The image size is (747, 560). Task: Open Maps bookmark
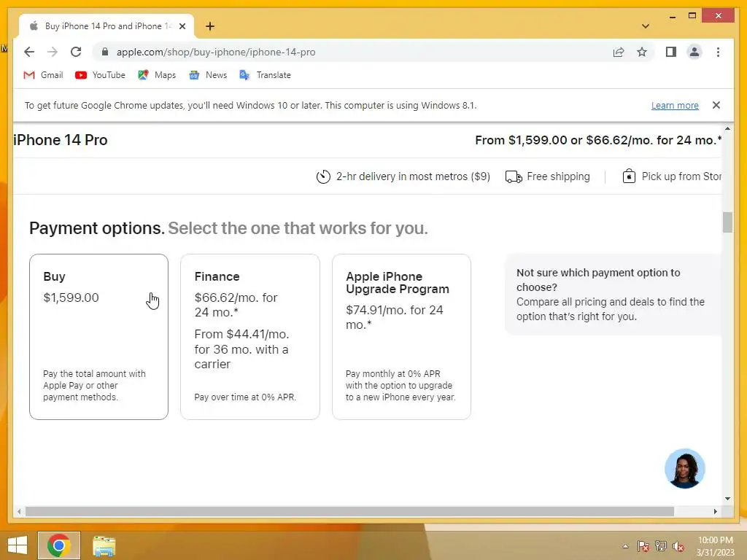click(x=157, y=75)
